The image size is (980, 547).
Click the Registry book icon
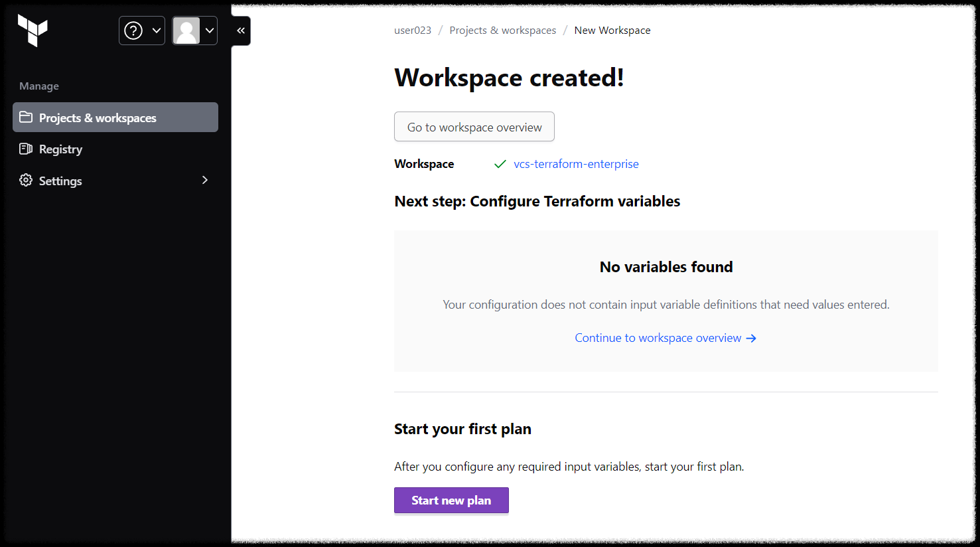coord(26,149)
